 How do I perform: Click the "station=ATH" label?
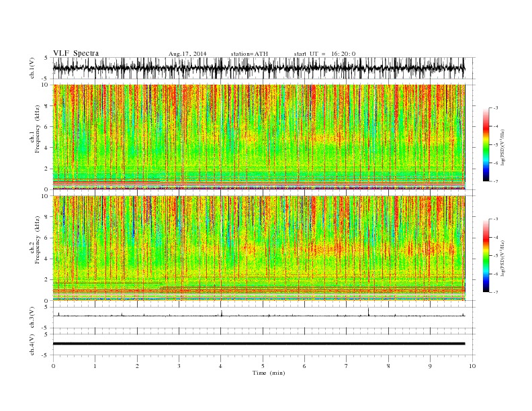point(249,54)
